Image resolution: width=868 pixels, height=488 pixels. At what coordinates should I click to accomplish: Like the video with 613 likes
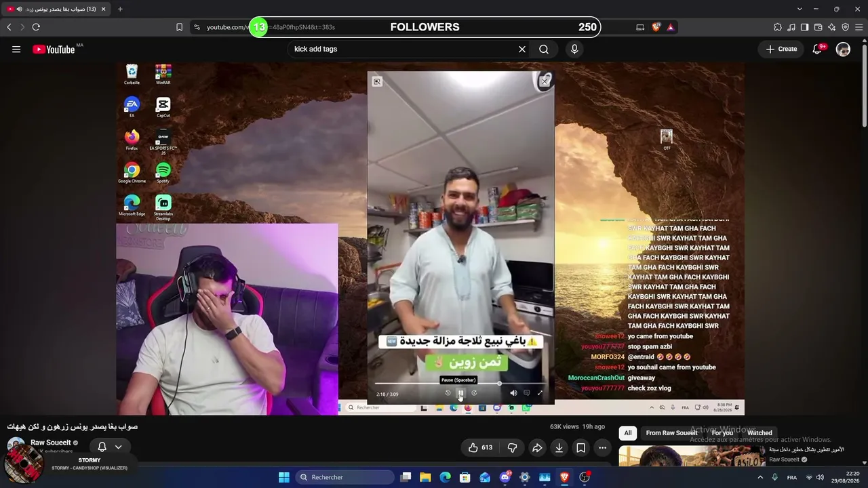[480, 447]
